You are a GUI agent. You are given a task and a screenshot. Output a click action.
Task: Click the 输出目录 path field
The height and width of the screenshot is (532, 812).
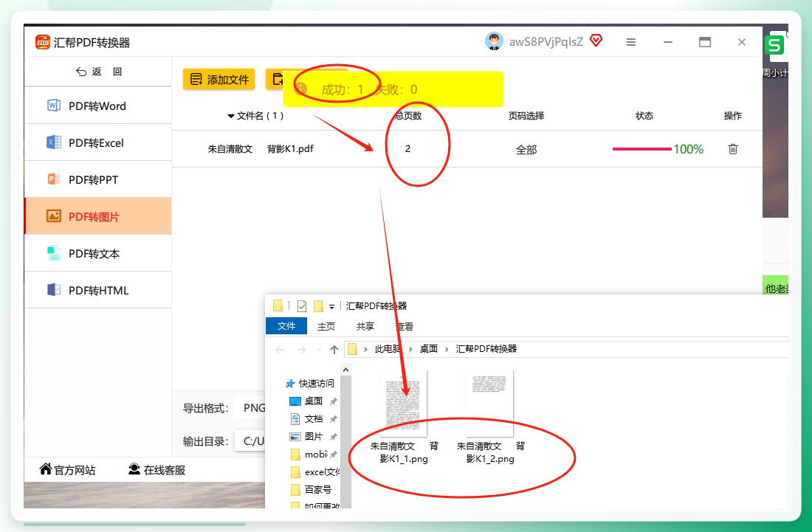251,441
